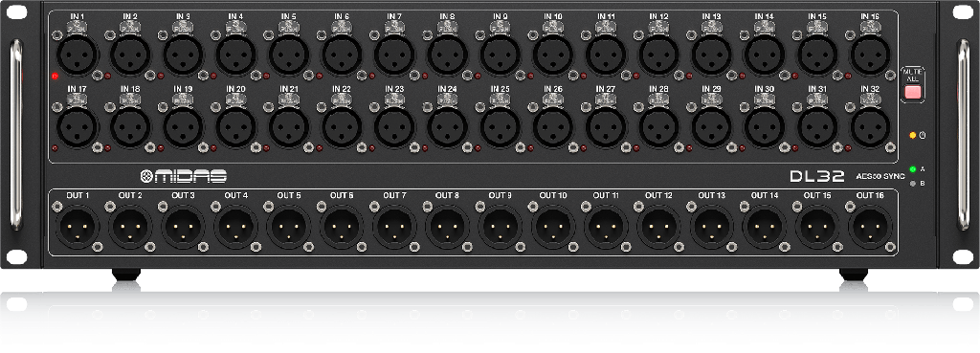
Task: Click the 'IN 18' label
Action: pyautogui.click(x=130, y=89)
